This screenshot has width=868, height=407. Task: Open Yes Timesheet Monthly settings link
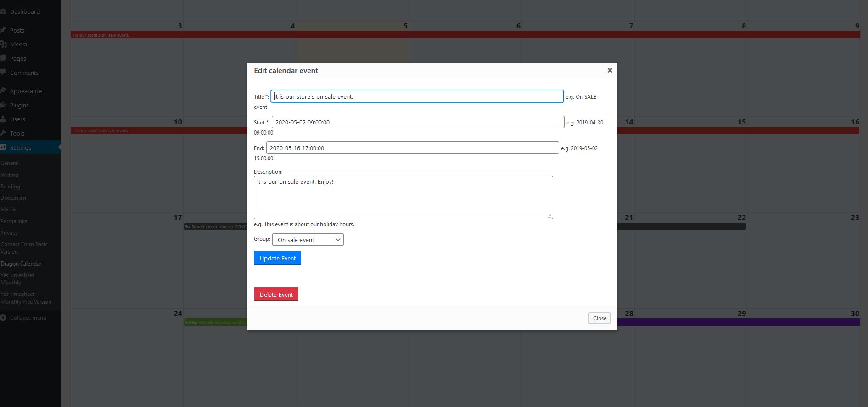[17, 279]
